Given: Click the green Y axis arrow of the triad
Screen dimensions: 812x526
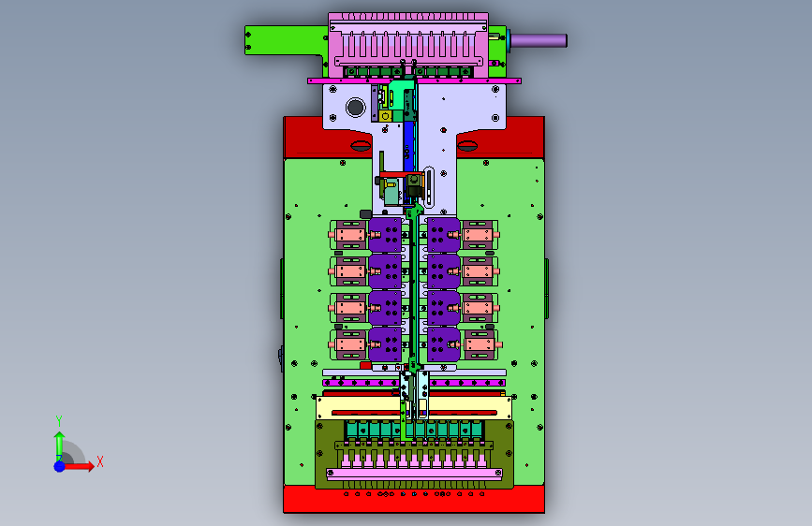Looking at the screenshot, I should (x=60, y=446).
